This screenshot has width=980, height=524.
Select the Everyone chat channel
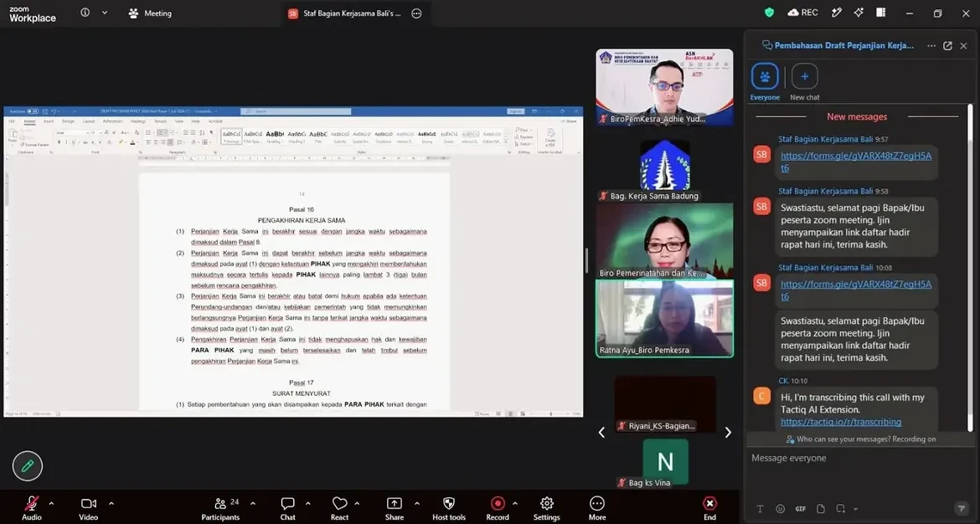click(x=765, y=82)
